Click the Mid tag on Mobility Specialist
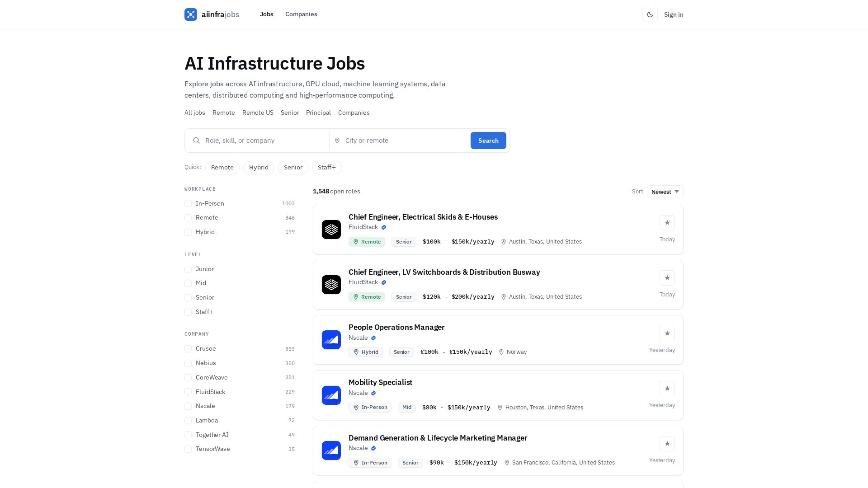This screenshot has width=868, height=488. point(407,408)
